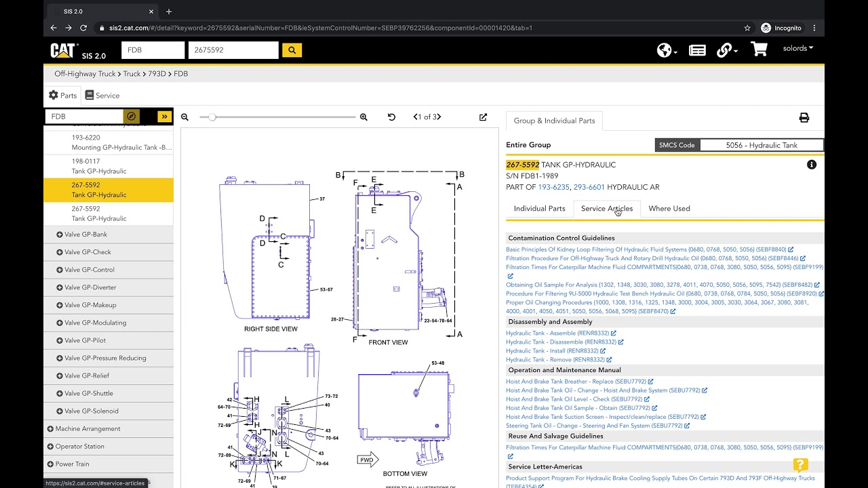Expand Valve GP-Solenoid group

60,411
